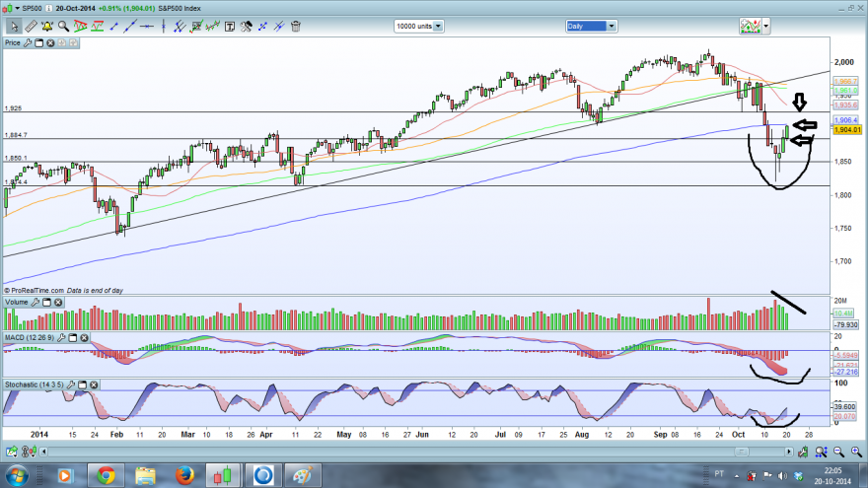Click the horizontal scrollbar thumb
This screenshot has width=868, height=488.
pos(742,453)
